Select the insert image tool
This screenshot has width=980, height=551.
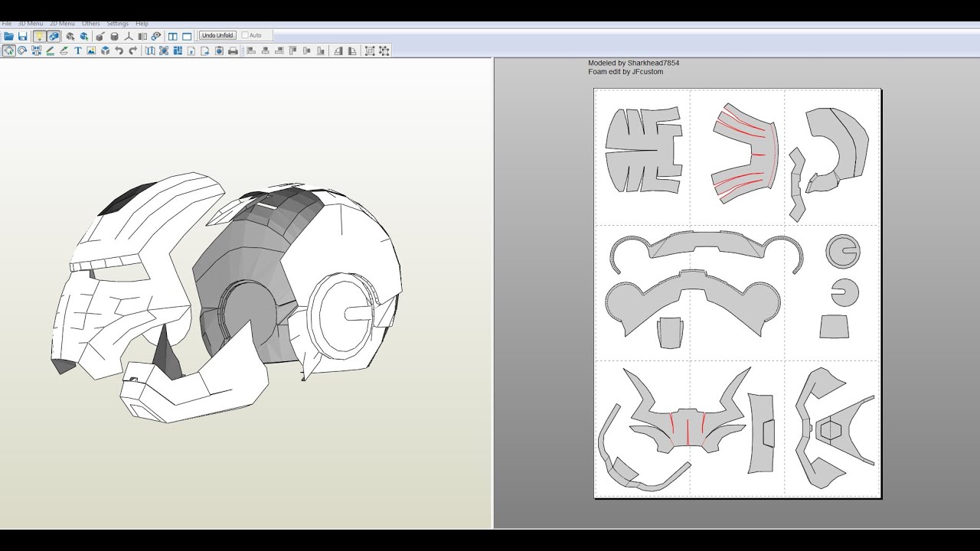tap(91, 51)
